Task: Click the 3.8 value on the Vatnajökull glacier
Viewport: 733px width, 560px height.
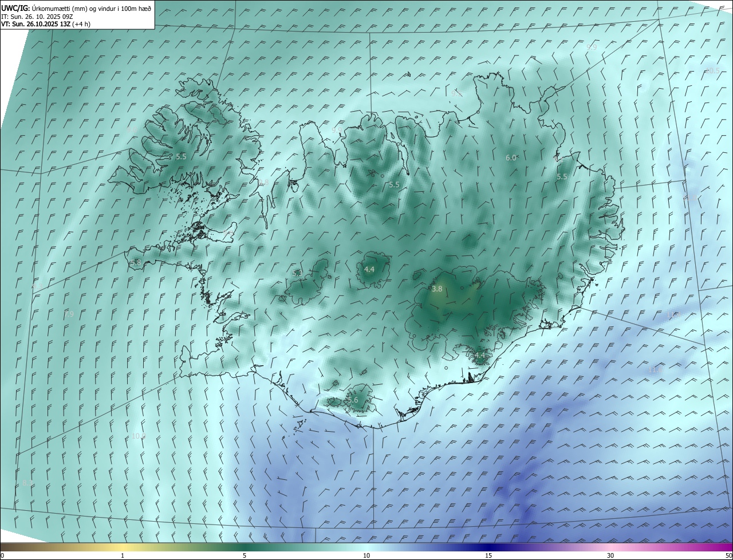Action: [437, 289]
